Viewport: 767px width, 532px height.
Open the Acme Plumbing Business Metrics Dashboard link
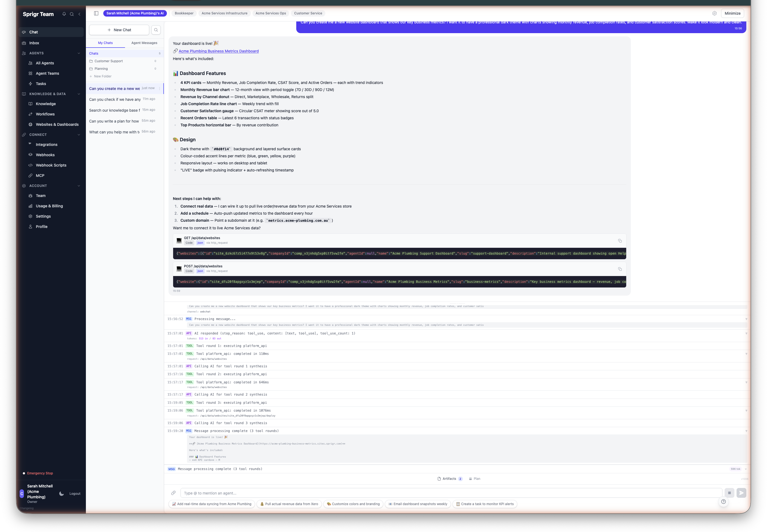pos(219,51)
